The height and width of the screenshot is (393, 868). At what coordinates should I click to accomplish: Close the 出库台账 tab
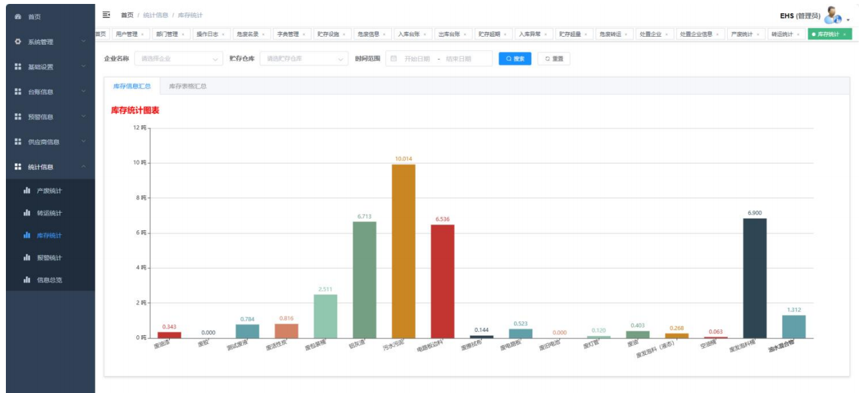coord(465,34)
